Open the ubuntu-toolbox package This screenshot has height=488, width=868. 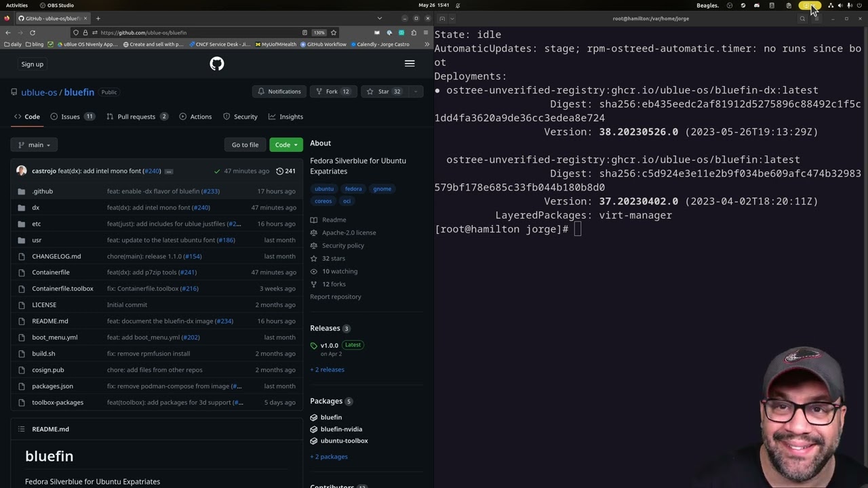(x=344, y=441)
